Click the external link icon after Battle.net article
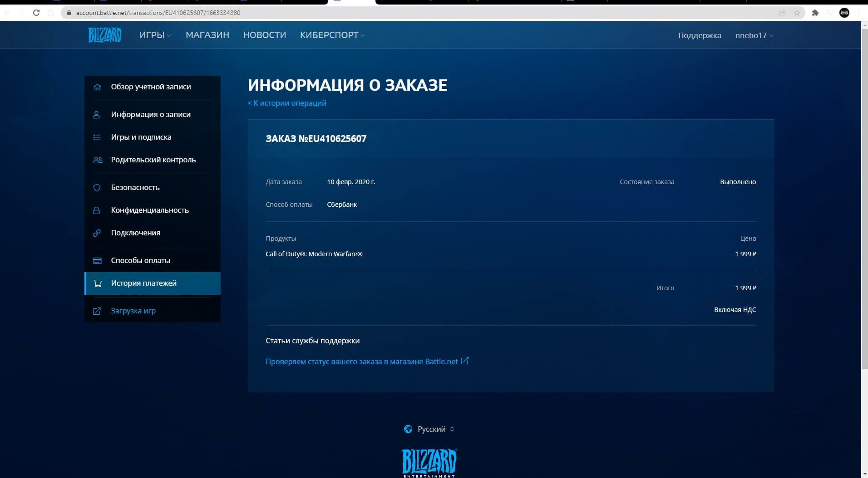Image resolution: width=868 pixels, height=478 pixels. pos(465,361)
